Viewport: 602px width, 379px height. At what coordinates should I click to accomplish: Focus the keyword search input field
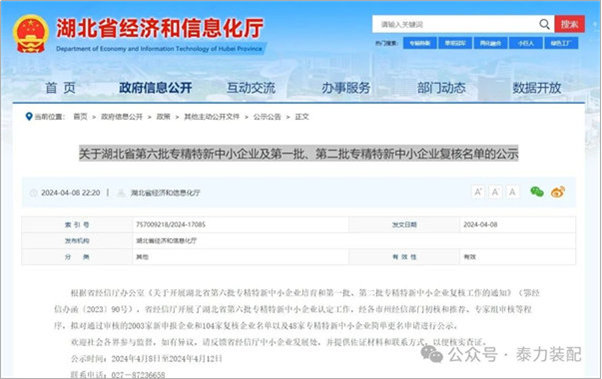pos(457,24)
